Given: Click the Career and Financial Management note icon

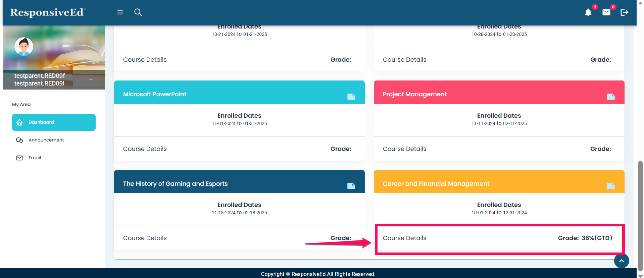Looking at the screenshot, I should [x=611, y=186].
